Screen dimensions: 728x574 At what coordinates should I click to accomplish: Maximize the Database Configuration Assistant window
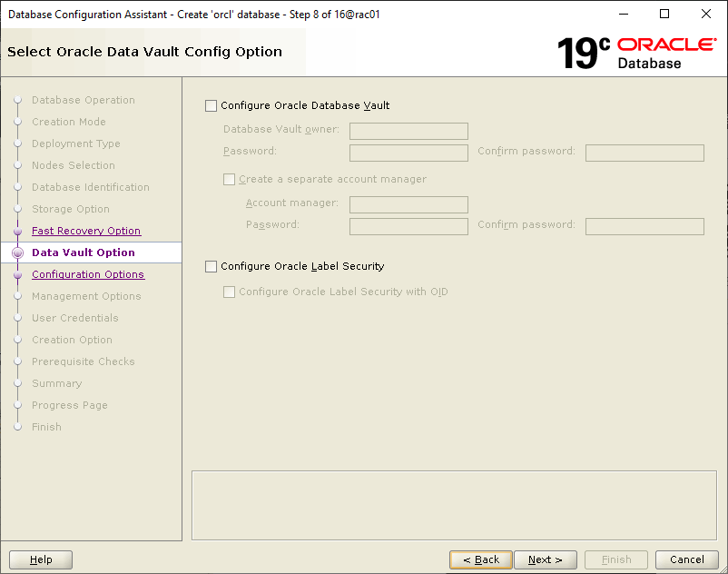(664, 15)
